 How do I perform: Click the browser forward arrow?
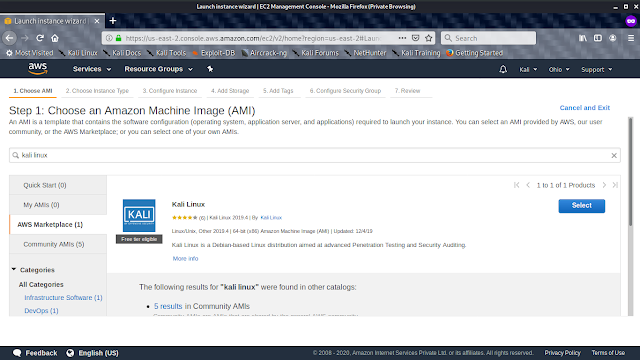(25, 38)
